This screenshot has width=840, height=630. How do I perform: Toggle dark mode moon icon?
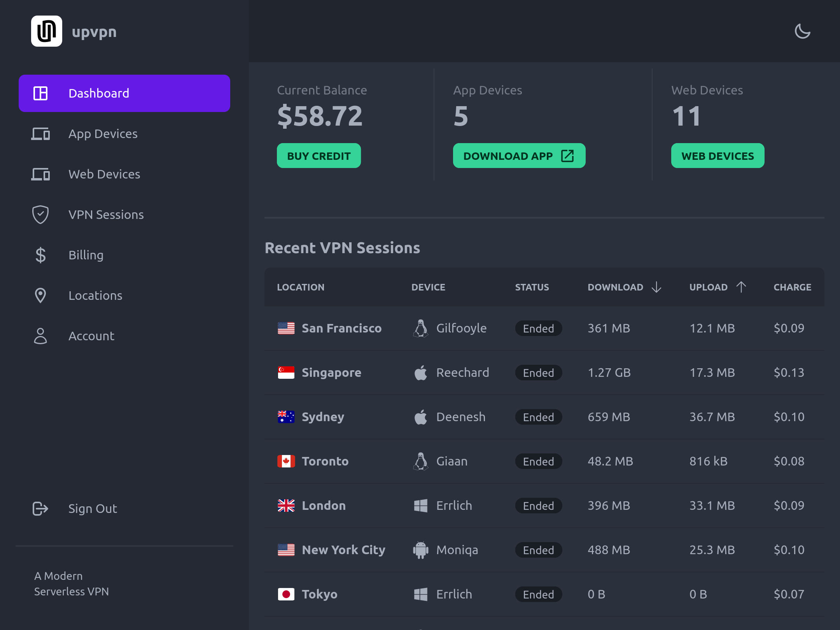click(x=802, y=31)
